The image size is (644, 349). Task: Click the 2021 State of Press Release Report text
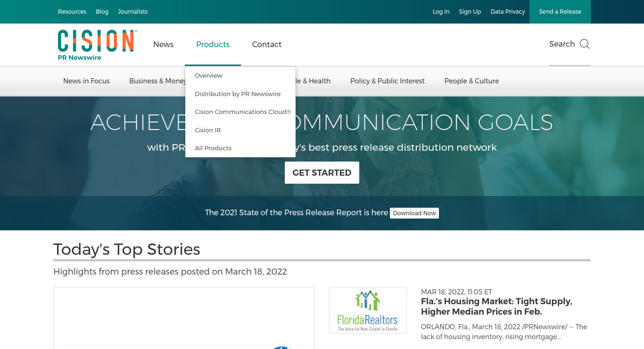click(297, 212)
